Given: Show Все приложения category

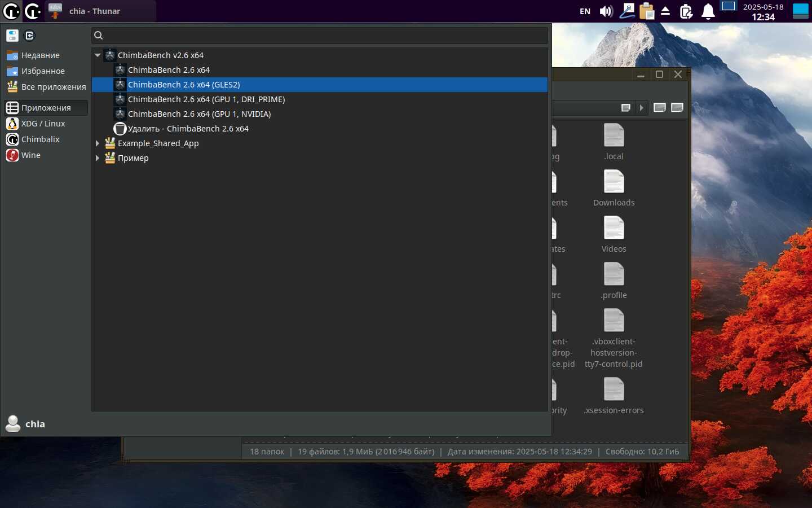Looking at the screenshot, I should [46, 87].
